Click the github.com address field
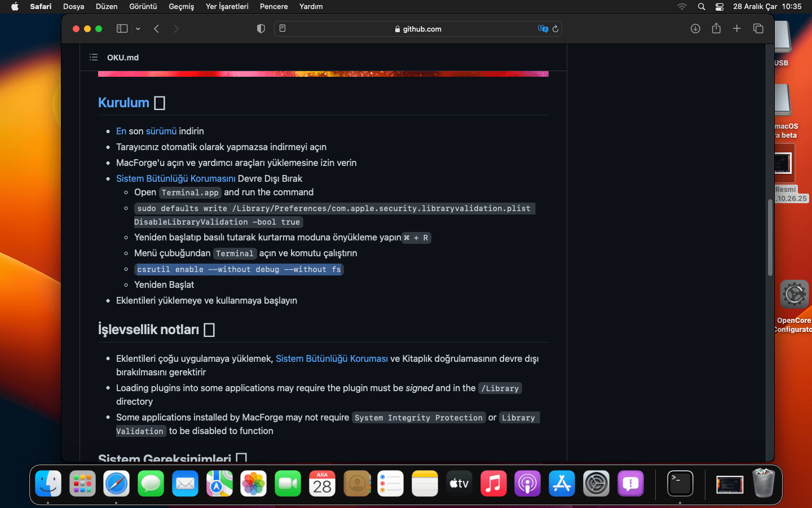Viewport: 812px width, 508px height. (x=417, y=29)
